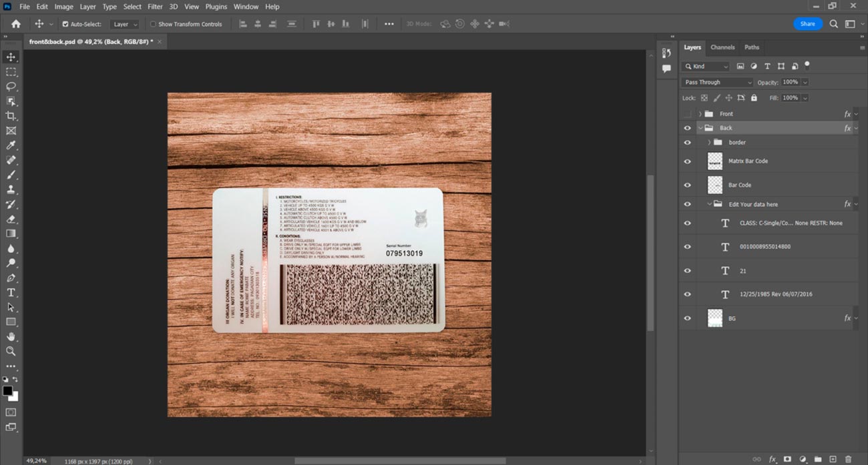Switch to the Channels tab

tap(722, 47)
